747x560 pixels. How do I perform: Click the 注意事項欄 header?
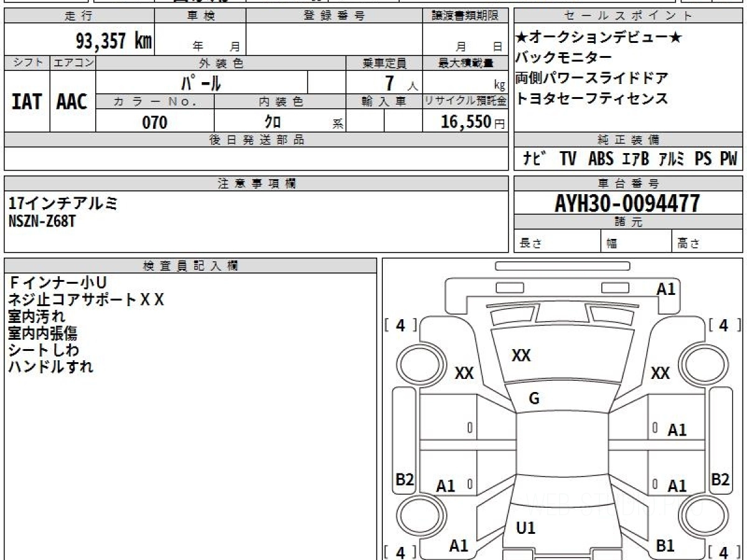[x=256, y=184]
